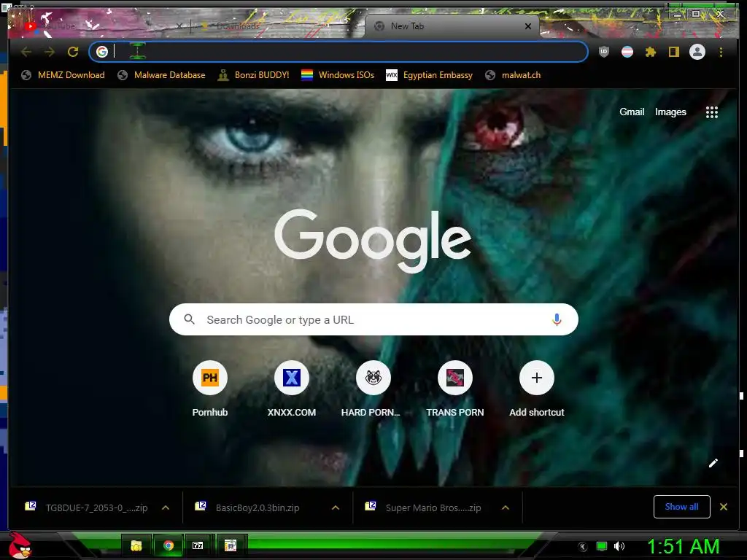Viewport: 747px width, 560px height.
Task: Customize the page with the pencil icon
Action: coord(713,463)
